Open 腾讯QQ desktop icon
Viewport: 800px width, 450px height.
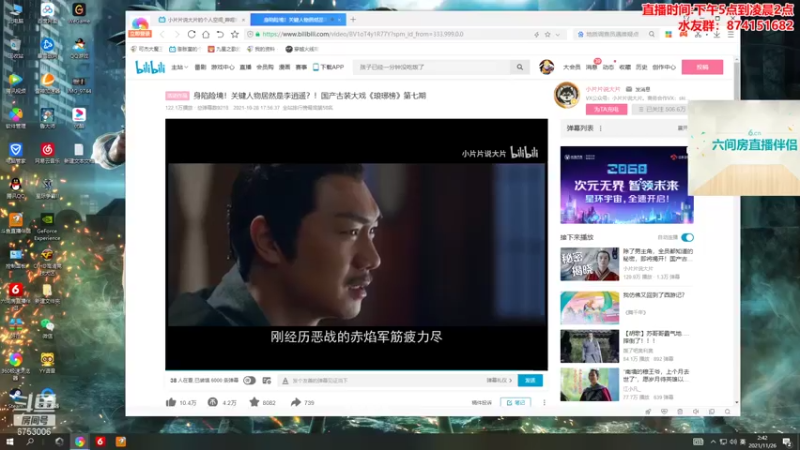pyautogui.click(x=16, y=187)
